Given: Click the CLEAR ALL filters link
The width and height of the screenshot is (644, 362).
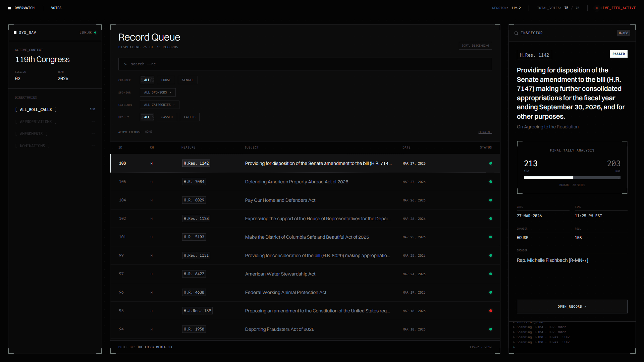Looking at the screenshot, I should pyautogui.click(x=485, y=132).
